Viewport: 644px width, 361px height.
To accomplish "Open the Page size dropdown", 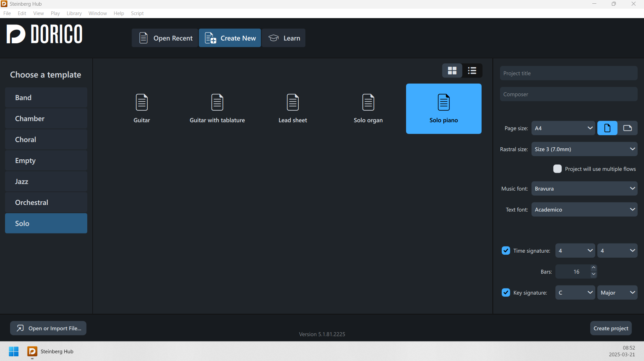I will [563, 128].
